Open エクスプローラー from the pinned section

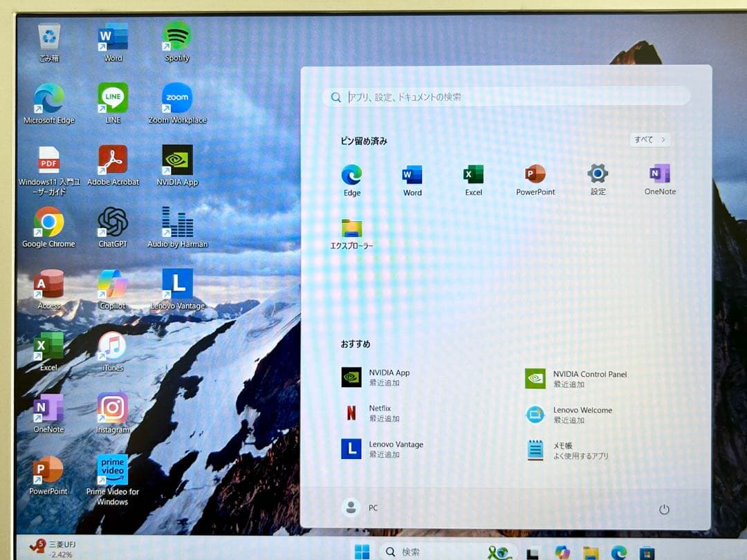tap(351, 231)
